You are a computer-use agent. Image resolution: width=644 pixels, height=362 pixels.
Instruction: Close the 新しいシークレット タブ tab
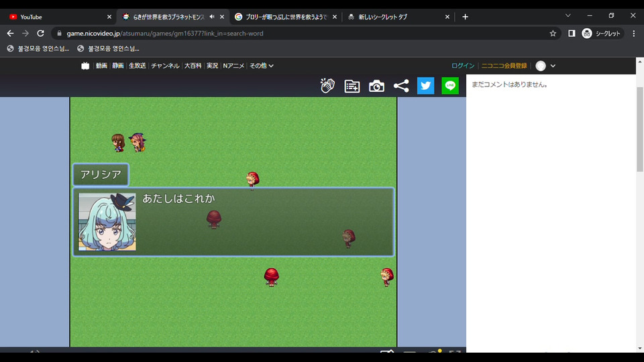click(x=447, y=17)
